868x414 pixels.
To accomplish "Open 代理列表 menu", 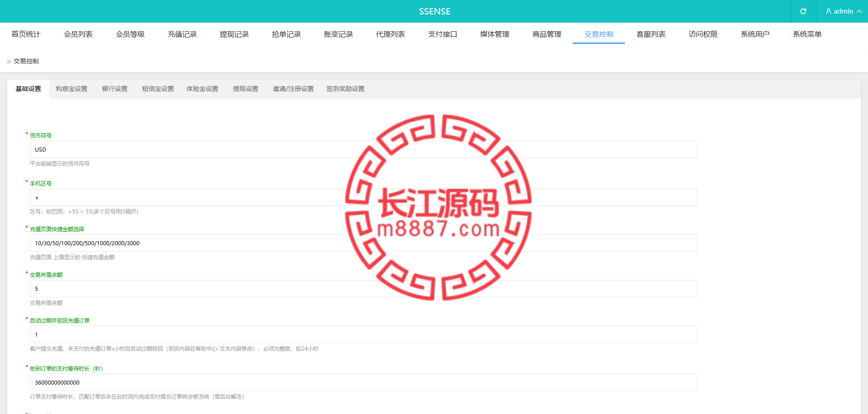I will [x=390, y=34].
